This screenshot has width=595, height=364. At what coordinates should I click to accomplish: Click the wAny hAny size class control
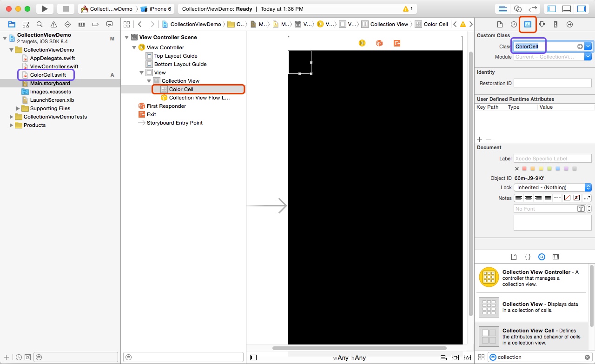(x=349, y=357)
